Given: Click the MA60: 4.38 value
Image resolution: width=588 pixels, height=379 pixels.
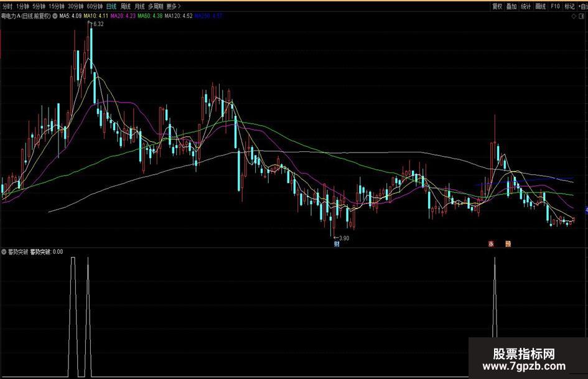Looking at the screenshot, I should pos(150,16).
